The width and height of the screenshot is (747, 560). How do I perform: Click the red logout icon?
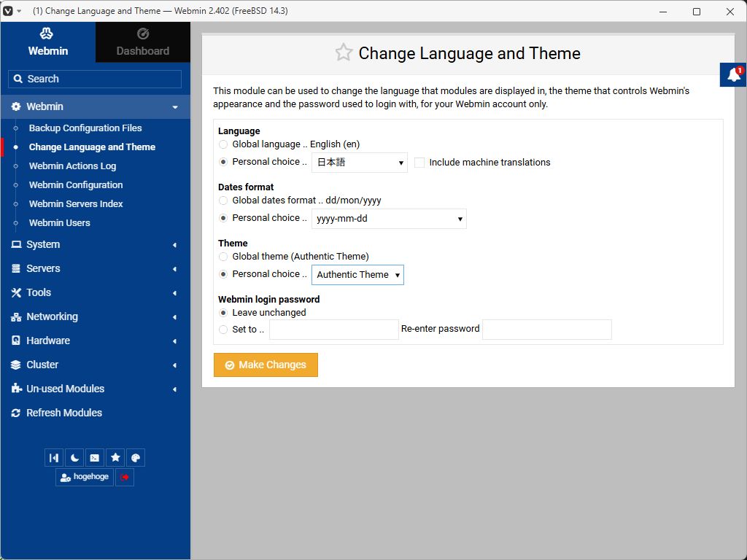point(125,477)
